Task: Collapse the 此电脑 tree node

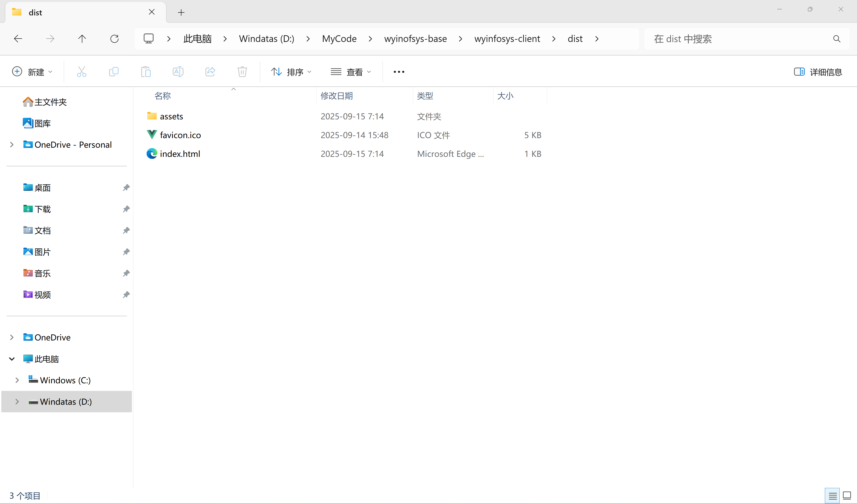Action: [12, 359]
